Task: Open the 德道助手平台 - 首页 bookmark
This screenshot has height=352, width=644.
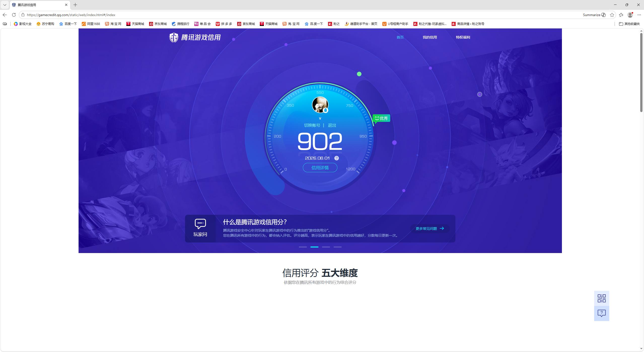Action: [361, 24]
